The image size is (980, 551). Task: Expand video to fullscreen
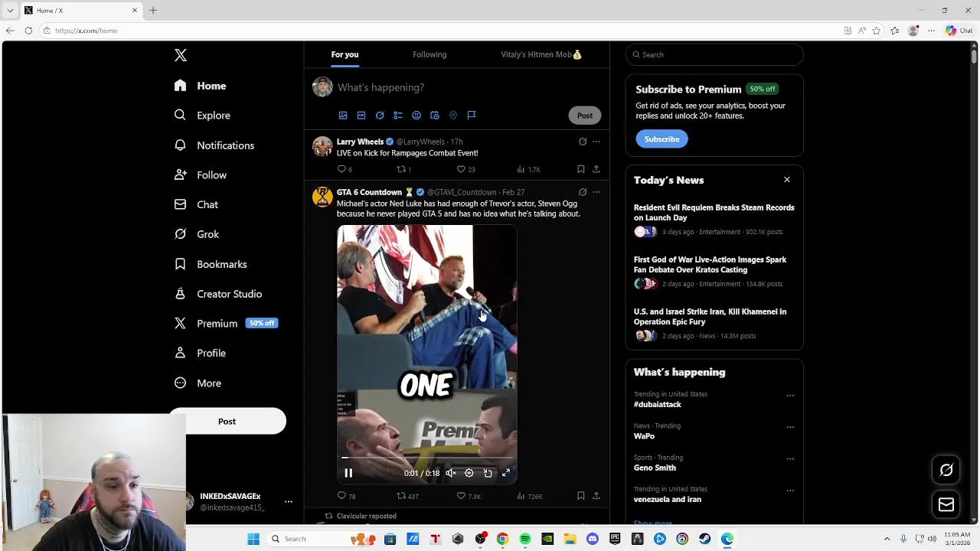point(506,473)
